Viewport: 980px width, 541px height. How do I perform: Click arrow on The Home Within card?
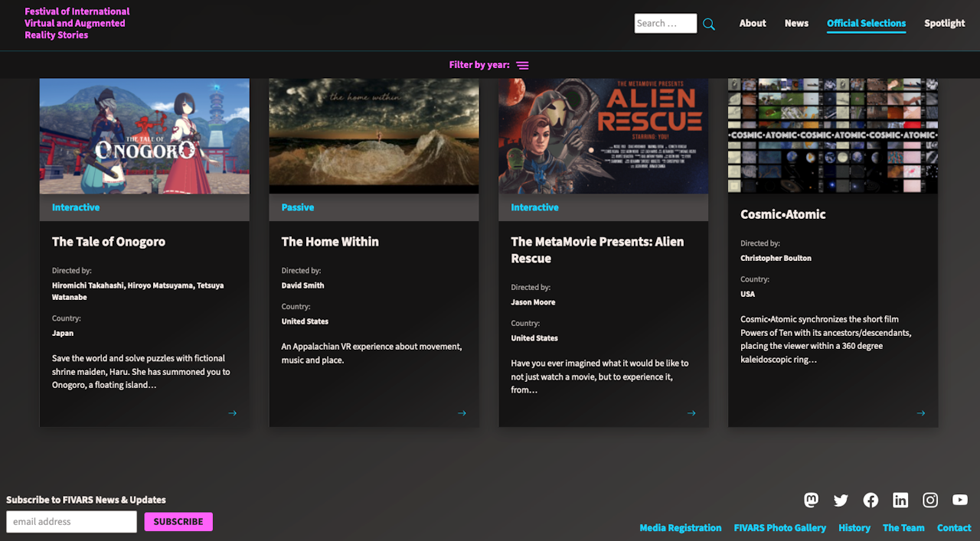click(x=462, y=413)
